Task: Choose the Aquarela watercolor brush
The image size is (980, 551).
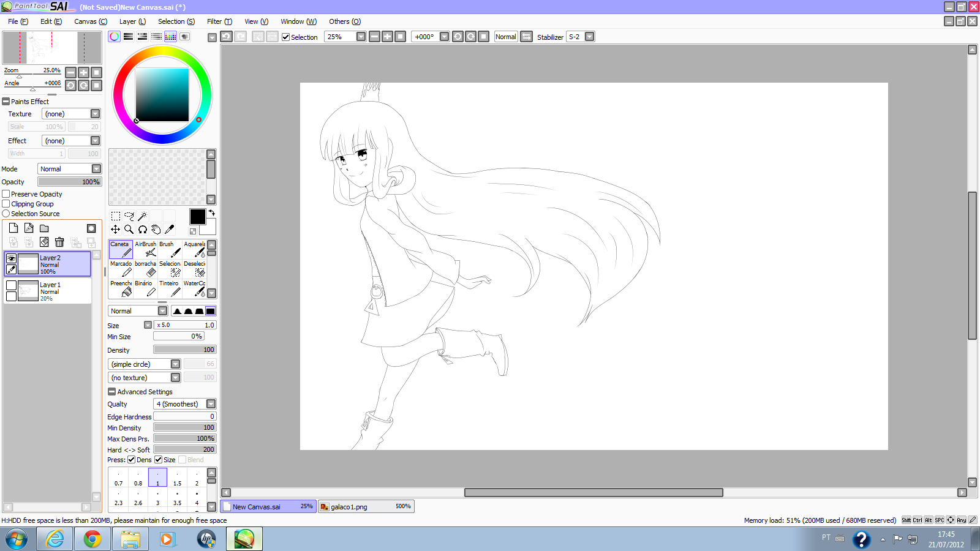Action: point(194,249)
